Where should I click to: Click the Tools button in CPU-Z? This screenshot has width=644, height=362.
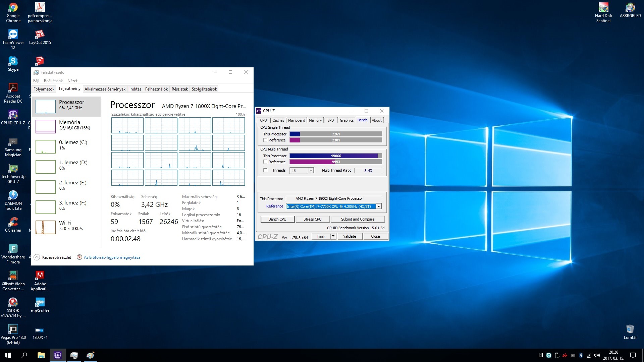[x=321, y=236]
